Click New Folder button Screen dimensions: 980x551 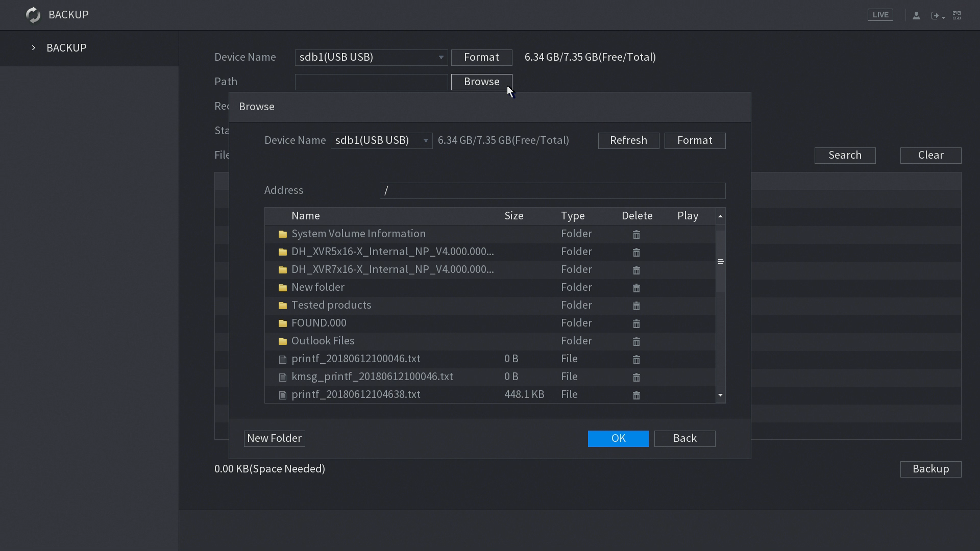(x=275, y=439)
